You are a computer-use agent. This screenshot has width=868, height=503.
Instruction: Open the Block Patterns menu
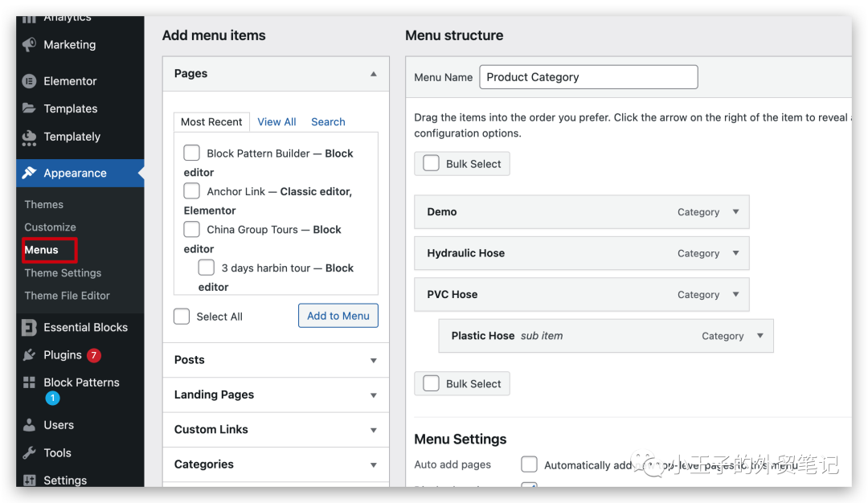tap(81, 382)
